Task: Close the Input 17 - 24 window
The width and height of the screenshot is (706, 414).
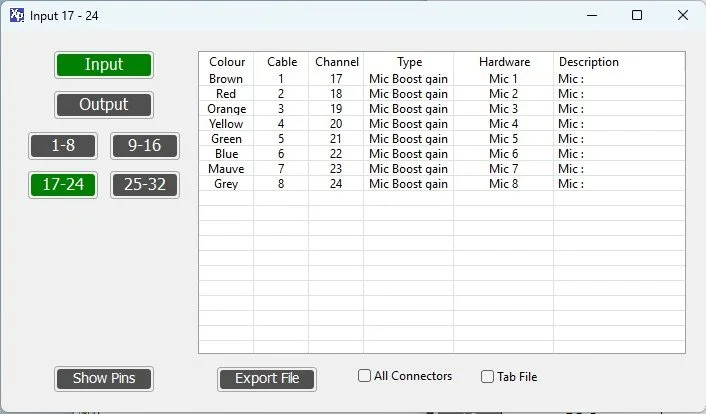Action: point(683,15)
